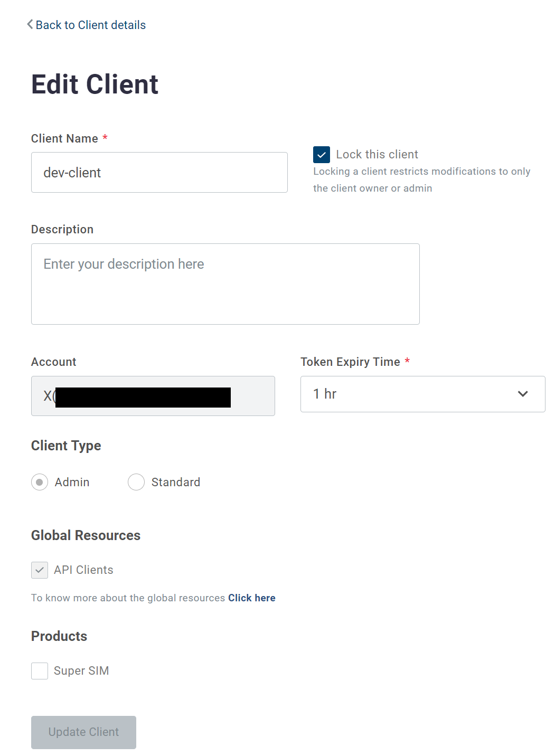Toggle the API Clients checkbox
Screen dimensions: 555x756
coord(40,570)
